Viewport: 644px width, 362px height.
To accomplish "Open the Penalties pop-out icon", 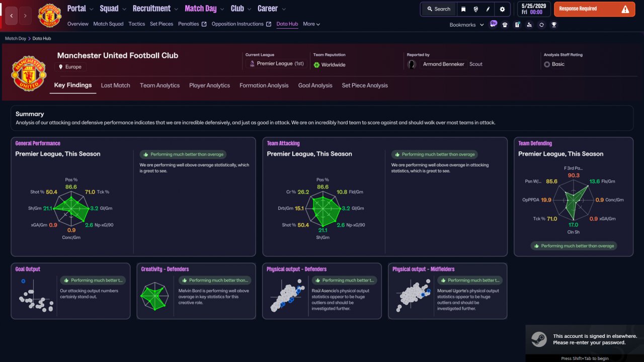I will click(x=204, y=24).
